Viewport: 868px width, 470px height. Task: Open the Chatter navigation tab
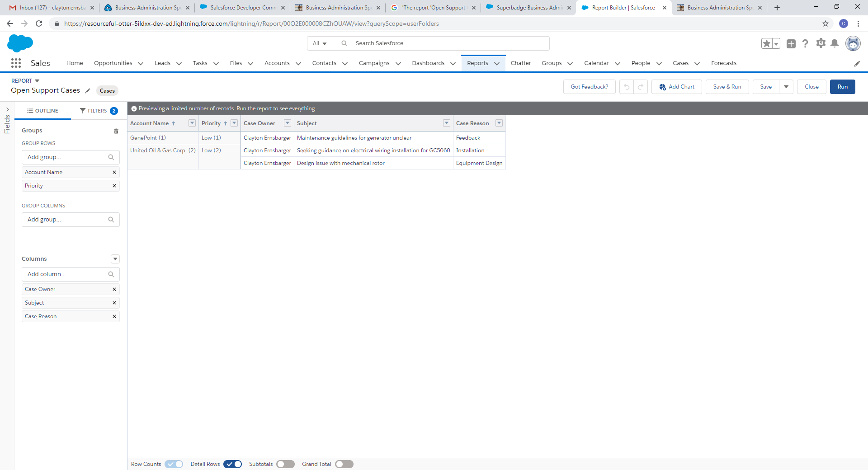tap(521, 63)
